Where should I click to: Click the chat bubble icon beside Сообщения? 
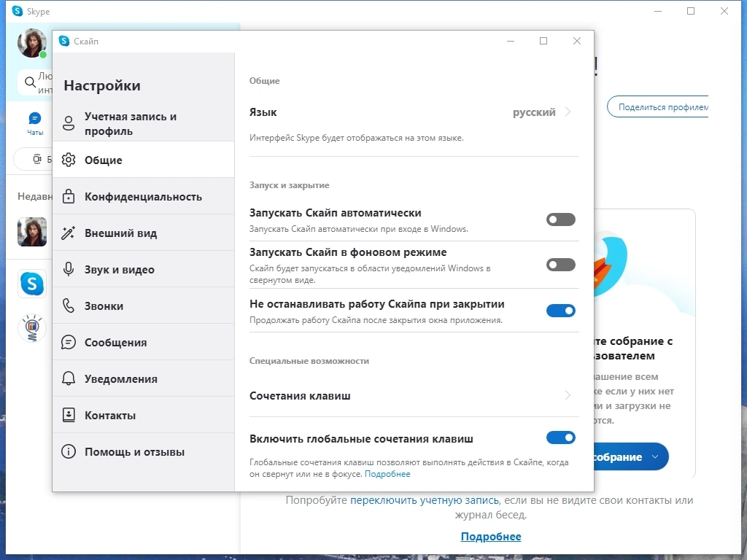pyautogui.click(x=69, y=342)
